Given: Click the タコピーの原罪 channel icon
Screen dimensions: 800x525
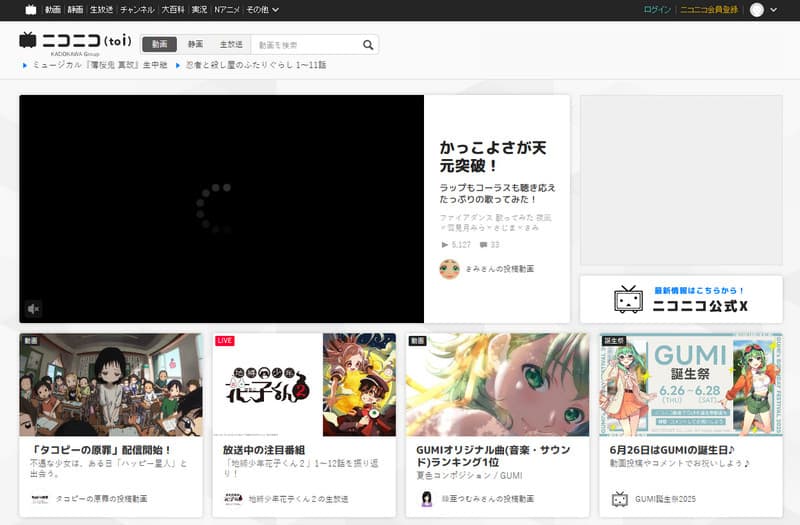Looking at the screenshot, I should (x=40, y=498).
